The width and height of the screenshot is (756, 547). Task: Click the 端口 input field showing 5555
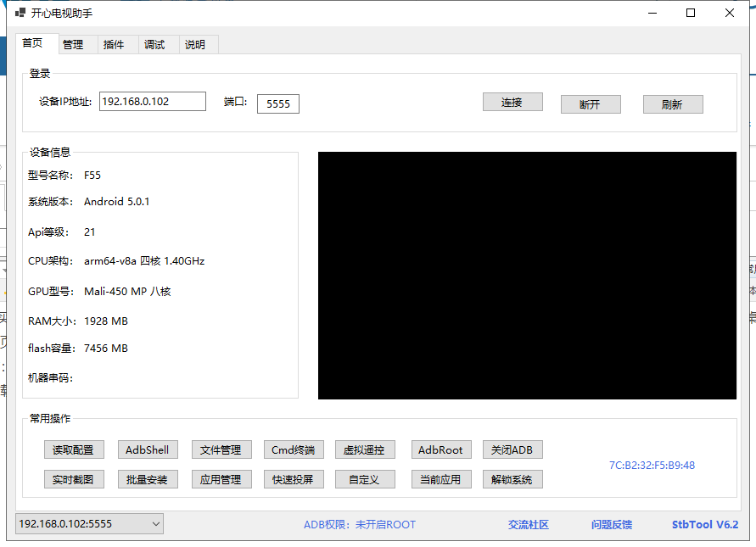click(x=278, y=103)
